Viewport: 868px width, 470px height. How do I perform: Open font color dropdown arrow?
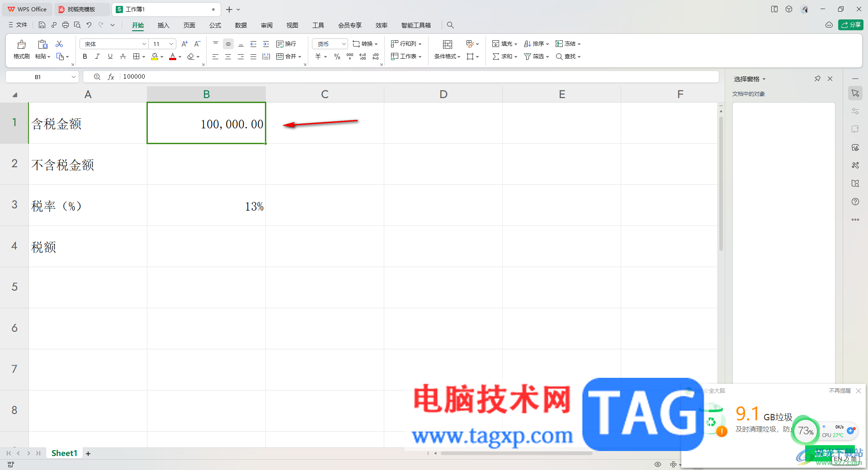[x=180, y=57]
